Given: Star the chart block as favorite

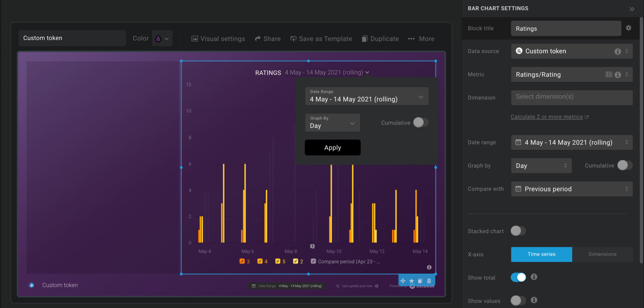Looking at the screenshot, I should (412, 280).
